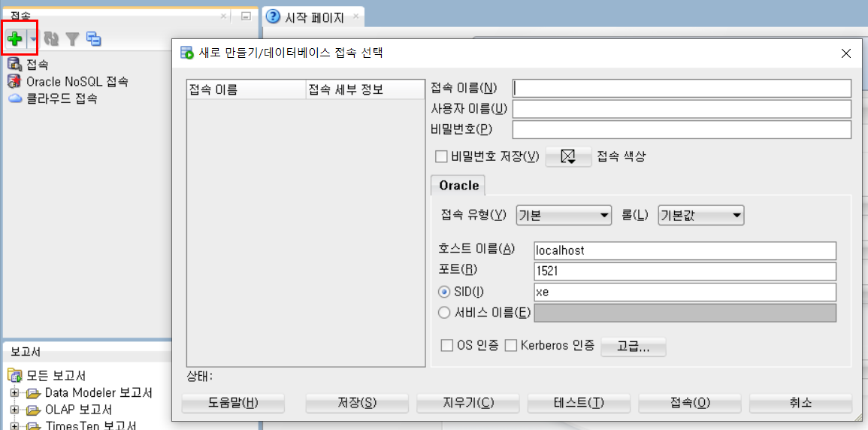Click the 저장 button
868x430 pixels.
pyautogui.click(x=357, y=403)
